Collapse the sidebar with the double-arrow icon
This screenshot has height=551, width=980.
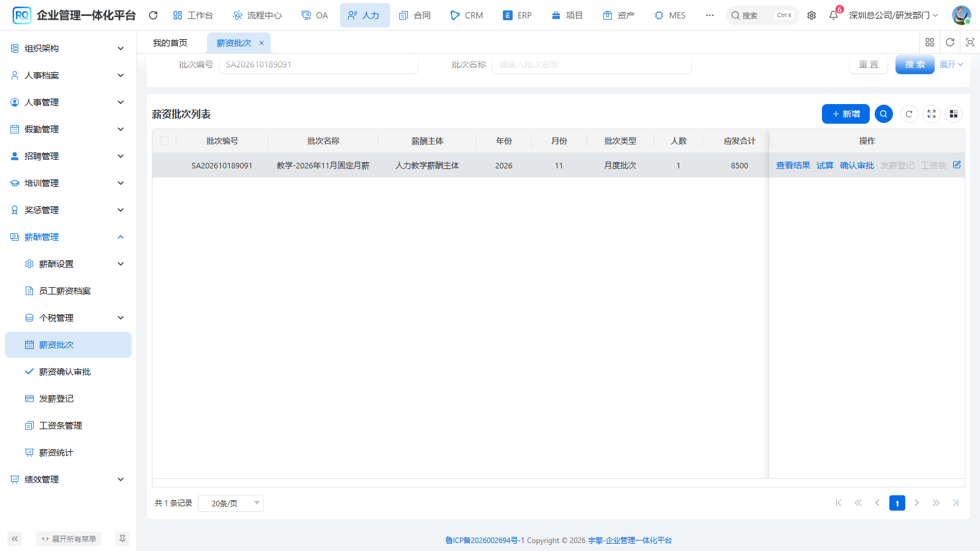(15, 539)
